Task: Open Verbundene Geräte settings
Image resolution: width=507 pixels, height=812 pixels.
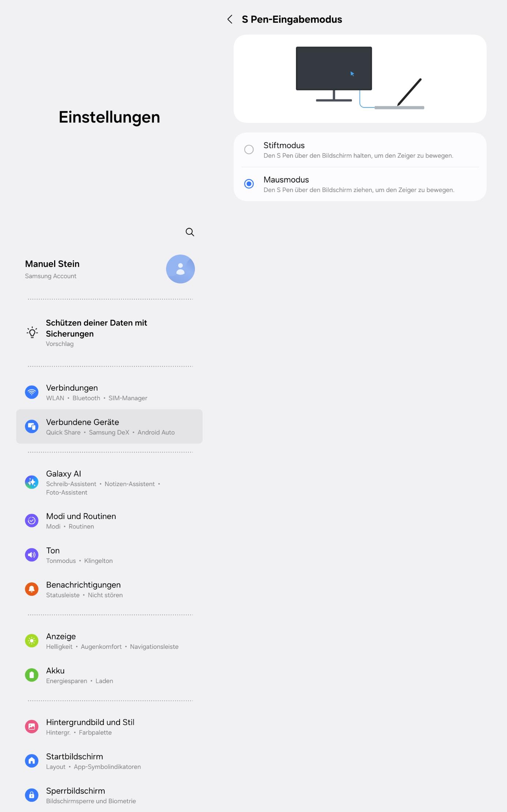Action: click(109, 426)
